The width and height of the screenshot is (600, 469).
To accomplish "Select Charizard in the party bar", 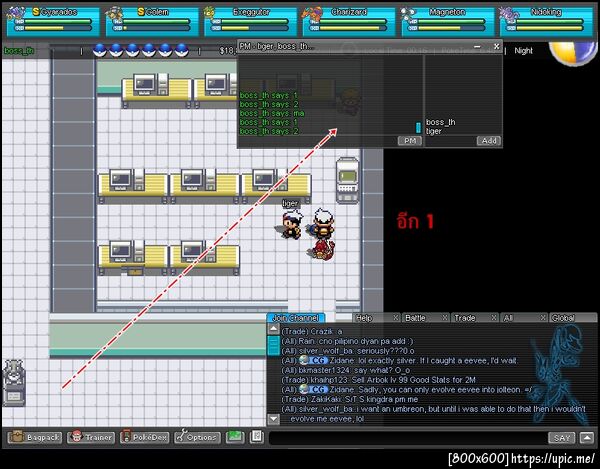I will point(349,21).
